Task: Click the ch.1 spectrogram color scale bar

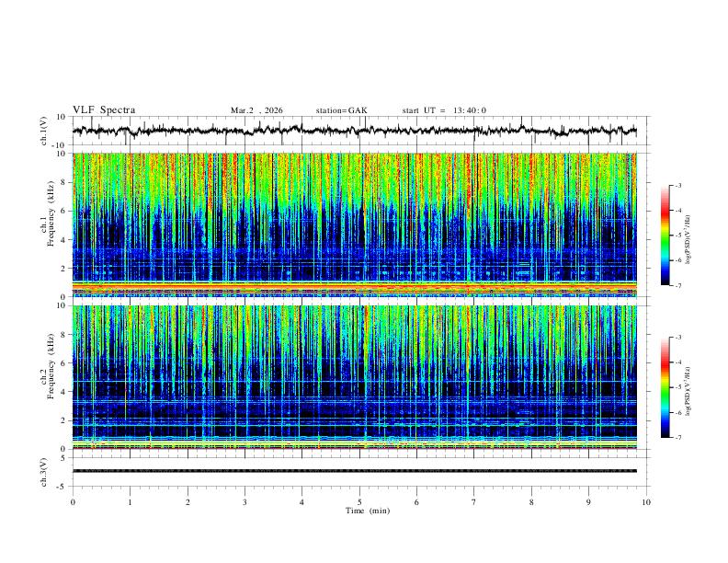Action: (665, 236)
